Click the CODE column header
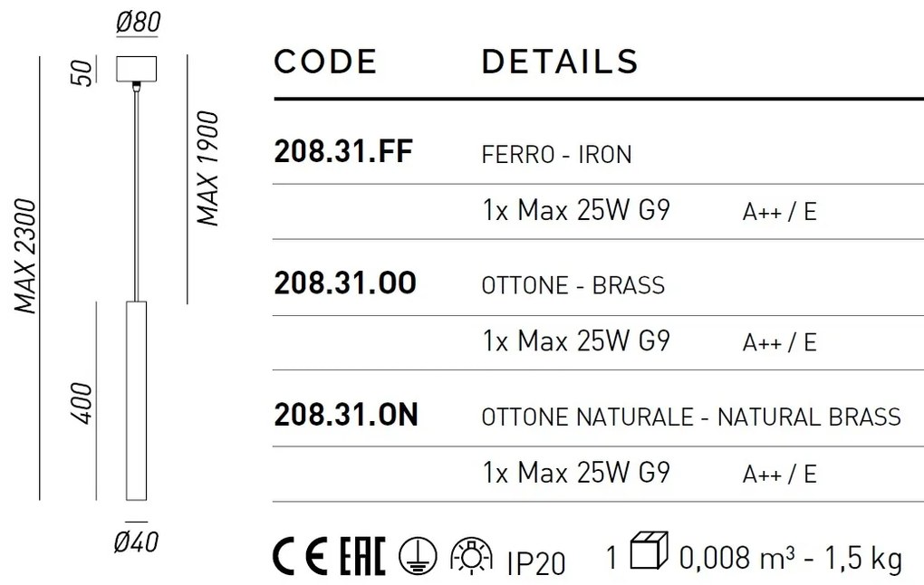 325,62
